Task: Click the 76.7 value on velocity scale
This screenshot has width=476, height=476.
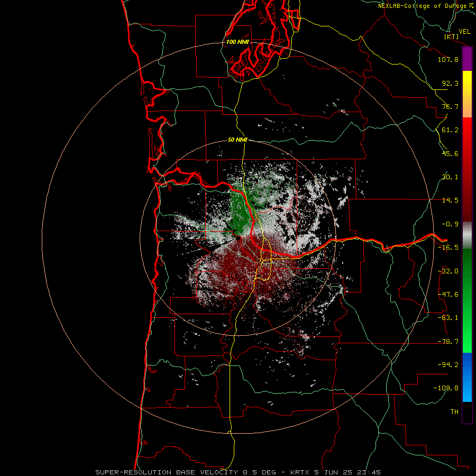Action: click(x=450, y=106)
